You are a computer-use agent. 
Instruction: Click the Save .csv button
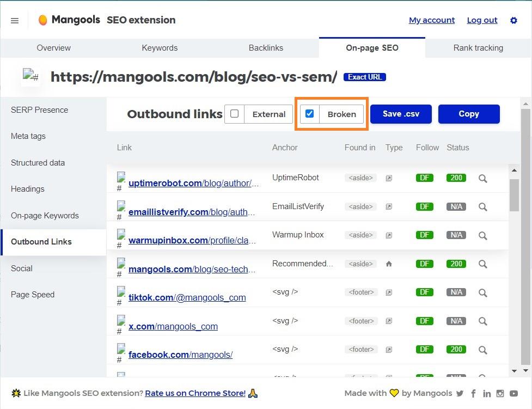click(401, 114)
